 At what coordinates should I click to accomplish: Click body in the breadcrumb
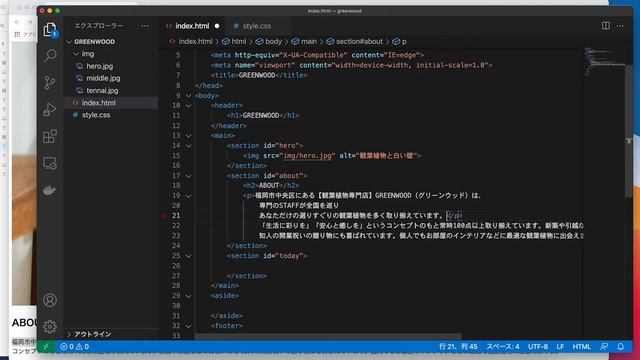269,41
